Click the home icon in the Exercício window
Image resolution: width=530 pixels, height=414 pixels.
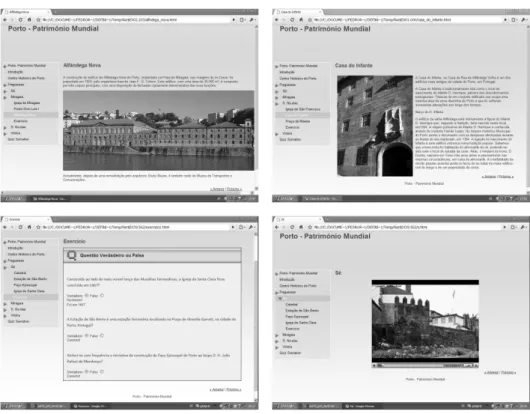[29, 227]
